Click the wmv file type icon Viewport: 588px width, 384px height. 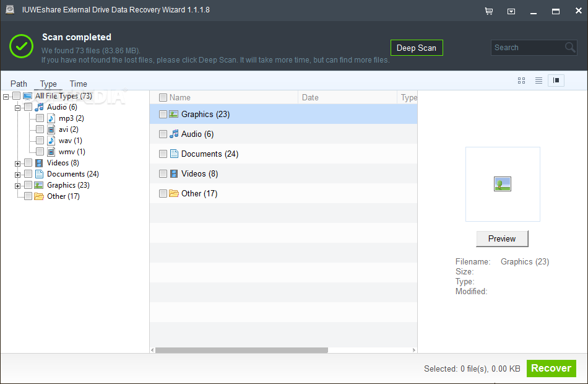click(51, 152)
